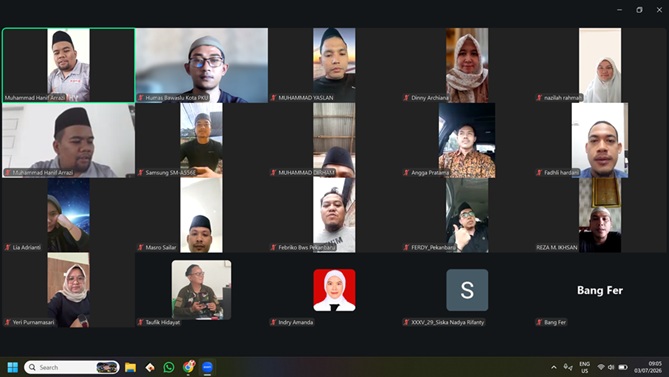Click the muted mic icon beside Dinny Archiana
This screenshot has width=669, height=377.
click(x=407, y=98)
